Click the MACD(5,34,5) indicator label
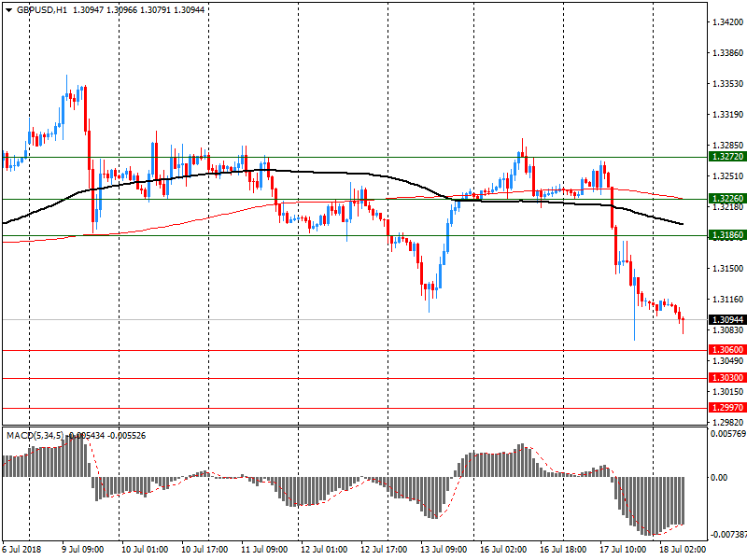The height and width of the screenshot is (560, 747). (34, 436)
